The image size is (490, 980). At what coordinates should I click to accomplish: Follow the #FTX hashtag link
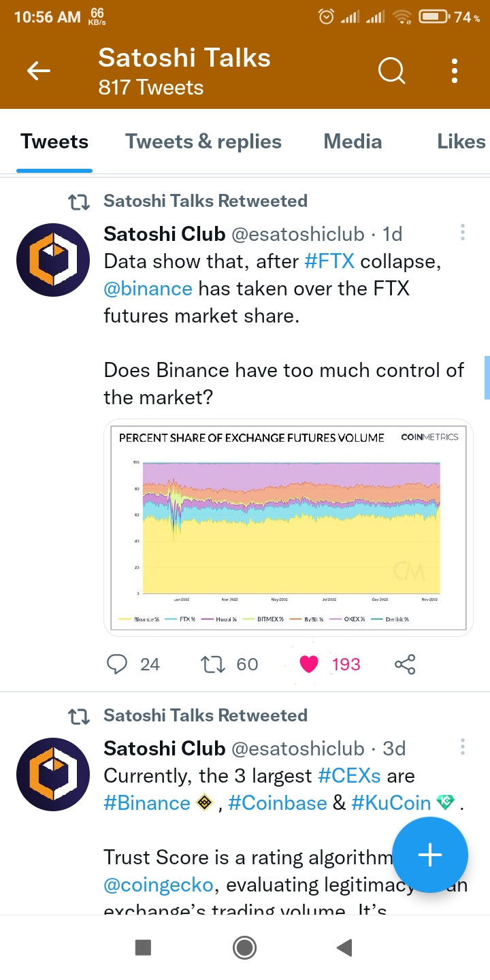pos(330,261)
